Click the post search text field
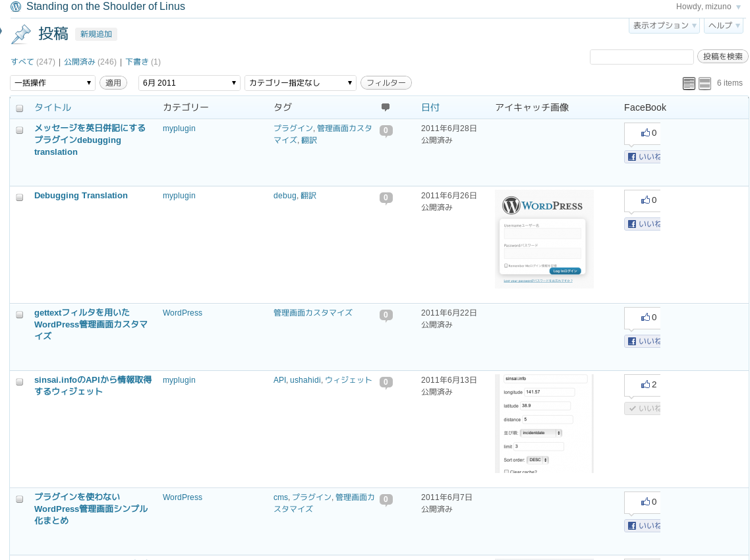The height and width of the screenshot is (560, 750). pos(641,57)
